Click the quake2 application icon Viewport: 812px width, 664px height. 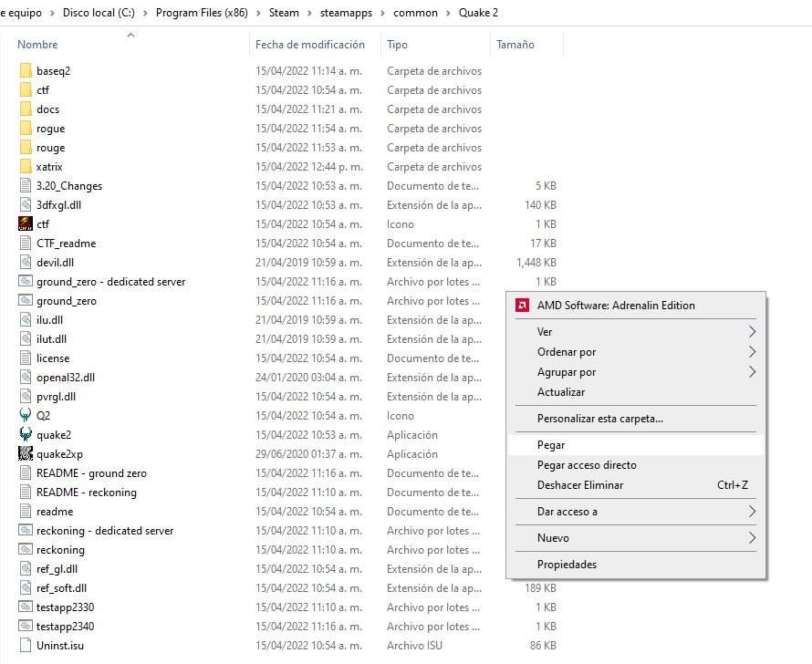tap(26, 435)
